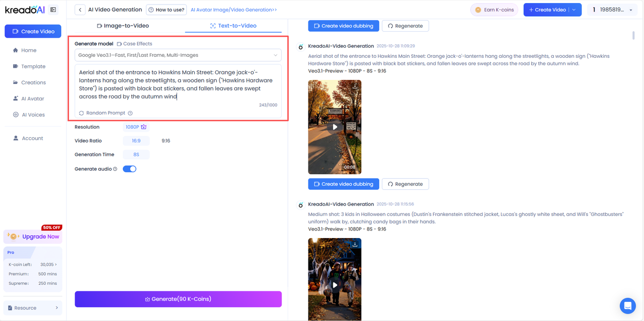
Task: Open AI Avatar in the sidebar
Action: click(32, 98)
